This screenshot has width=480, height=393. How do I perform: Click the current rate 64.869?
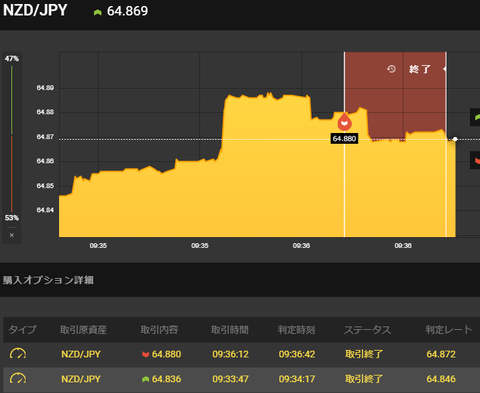coord(127,11)
